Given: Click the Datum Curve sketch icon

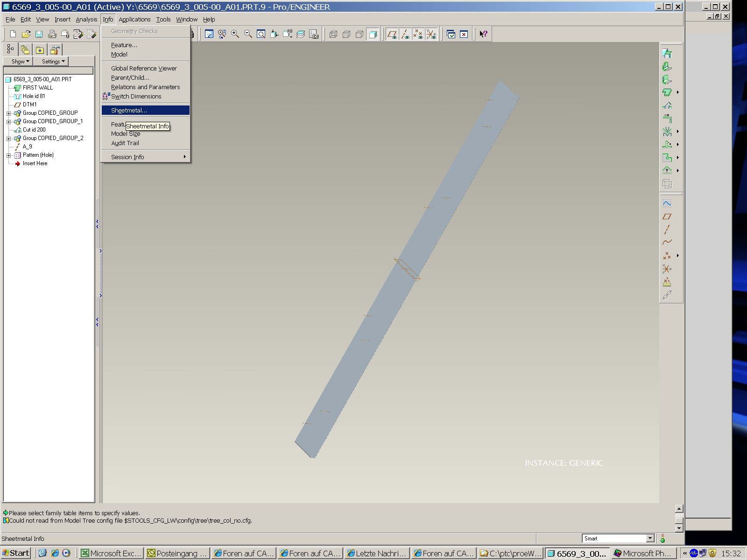Looking at the screenshot, I should [x=667, y=242].
